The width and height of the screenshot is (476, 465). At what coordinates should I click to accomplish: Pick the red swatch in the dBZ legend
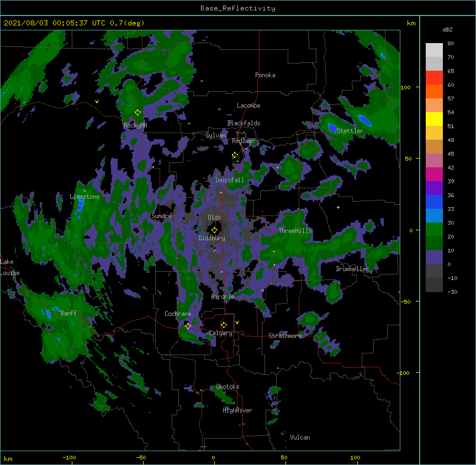(434, 78)
